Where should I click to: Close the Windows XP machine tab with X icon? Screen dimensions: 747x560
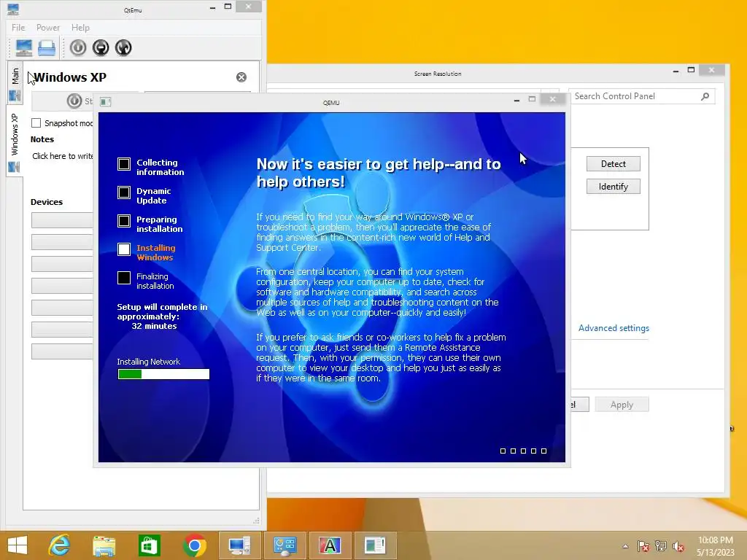pos(241,77)
